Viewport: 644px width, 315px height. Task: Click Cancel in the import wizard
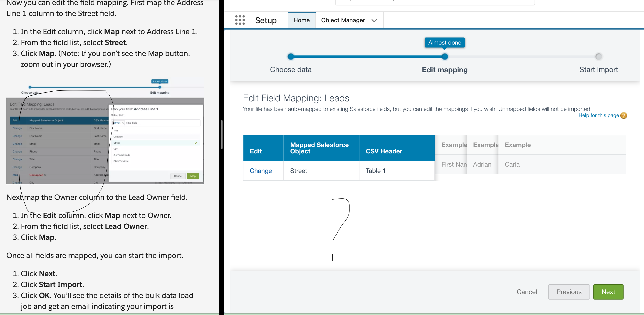click(527, 292)
